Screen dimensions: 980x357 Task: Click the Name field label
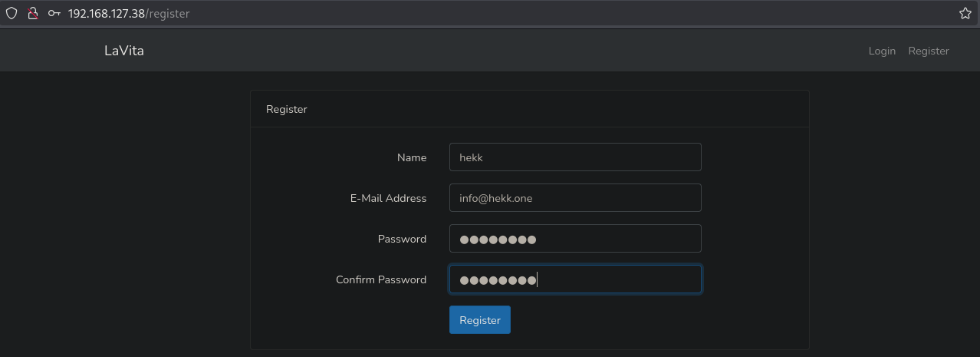coord(411,157)
